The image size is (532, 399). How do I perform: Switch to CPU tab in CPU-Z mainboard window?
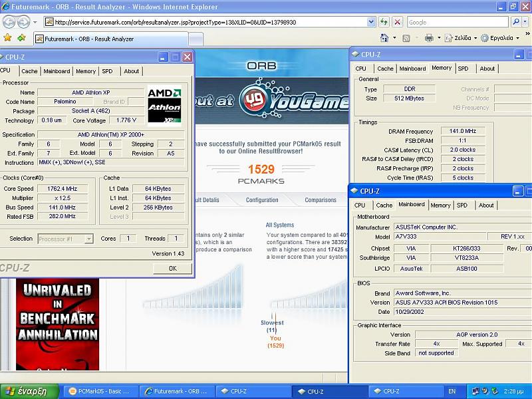(x=360, y=205)
